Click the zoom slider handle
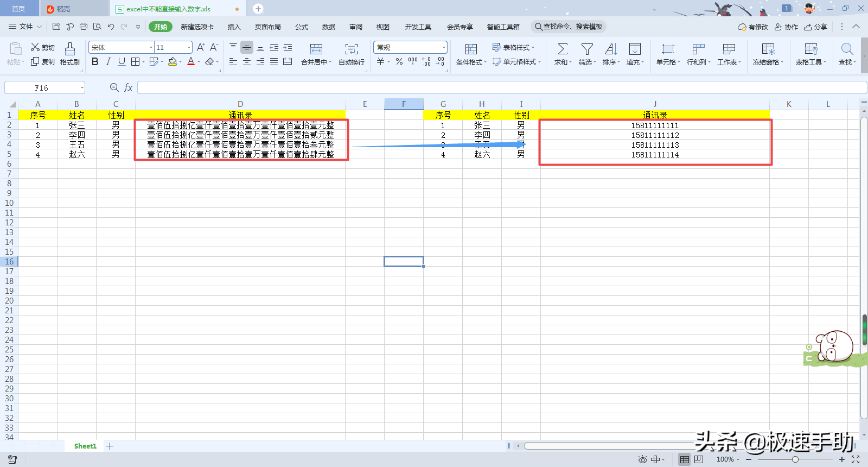Viewport: 868px width, 467px height. click(x=795, y=459)
